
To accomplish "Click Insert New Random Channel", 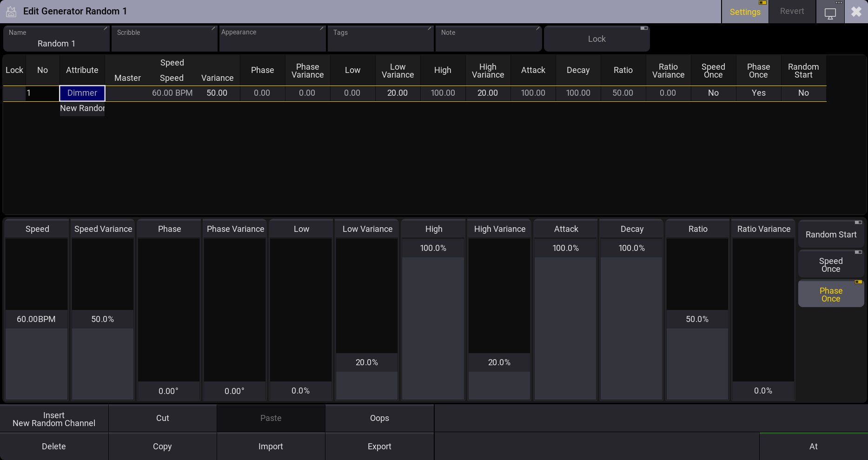I will 54,419.
